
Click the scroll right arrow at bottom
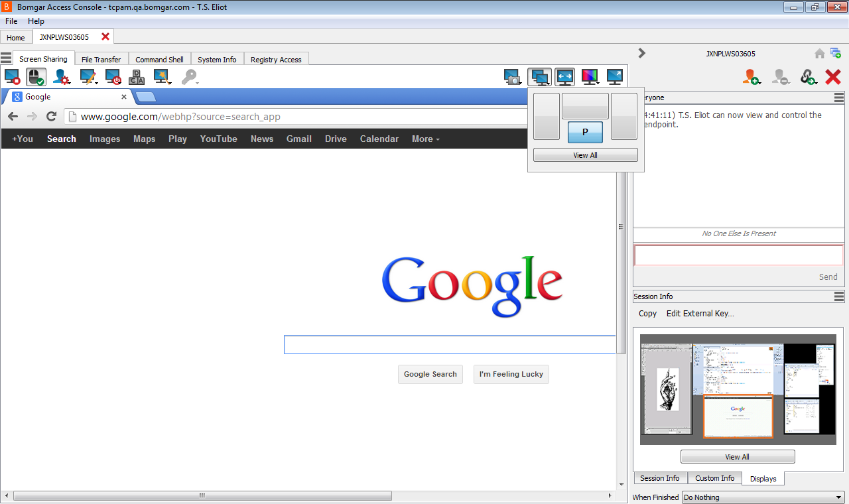coord(610,495)
